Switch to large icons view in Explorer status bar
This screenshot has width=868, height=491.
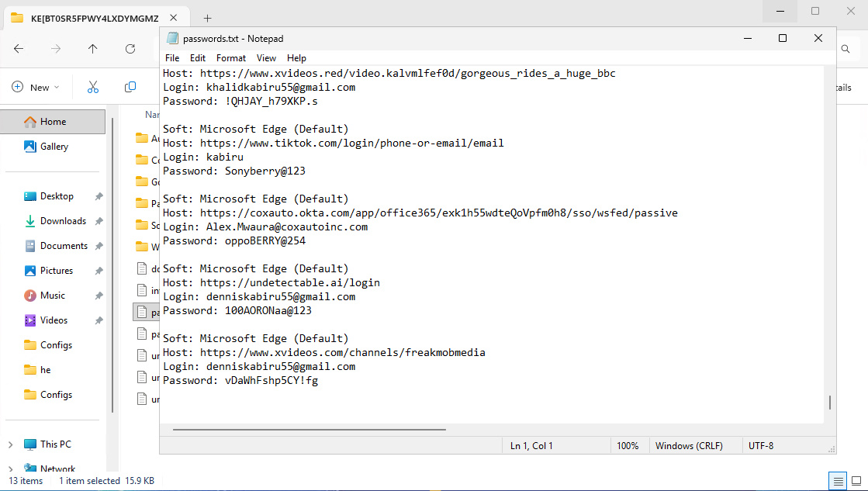856,480
